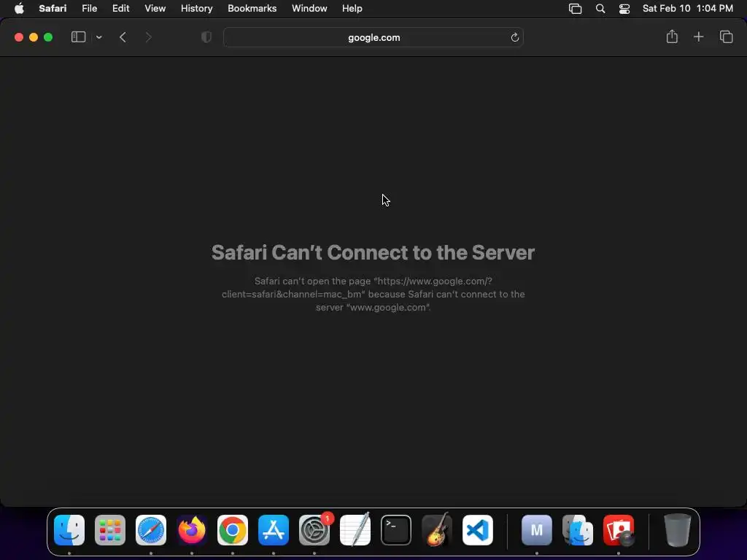Image resolution: width=747 pixels, height=560 pixels.
Task: Click the google.com address bar
Action: (x=373, y=38)
